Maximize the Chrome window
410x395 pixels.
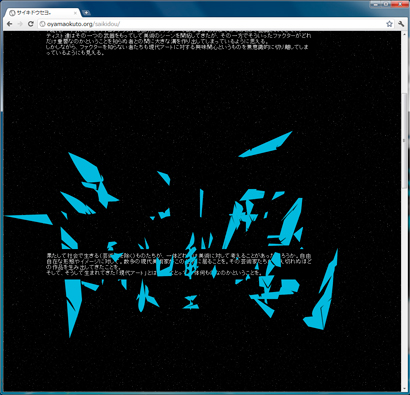386,4
